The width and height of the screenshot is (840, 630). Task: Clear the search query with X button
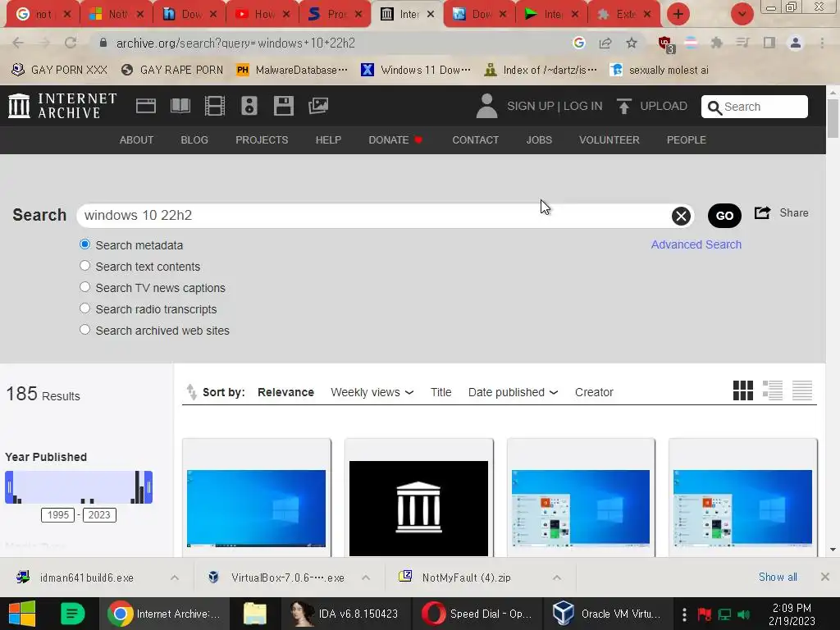pos(681,216)
